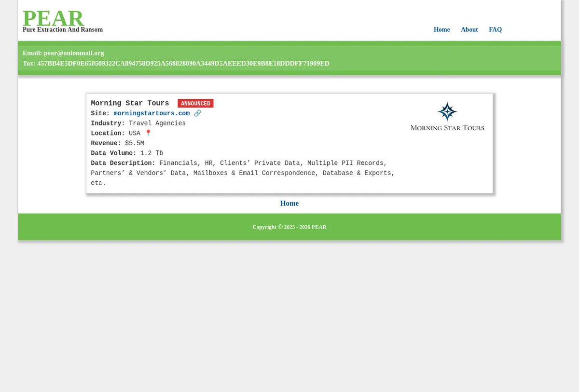Click the Industry: Travel Agencies line

coord(138,123)
